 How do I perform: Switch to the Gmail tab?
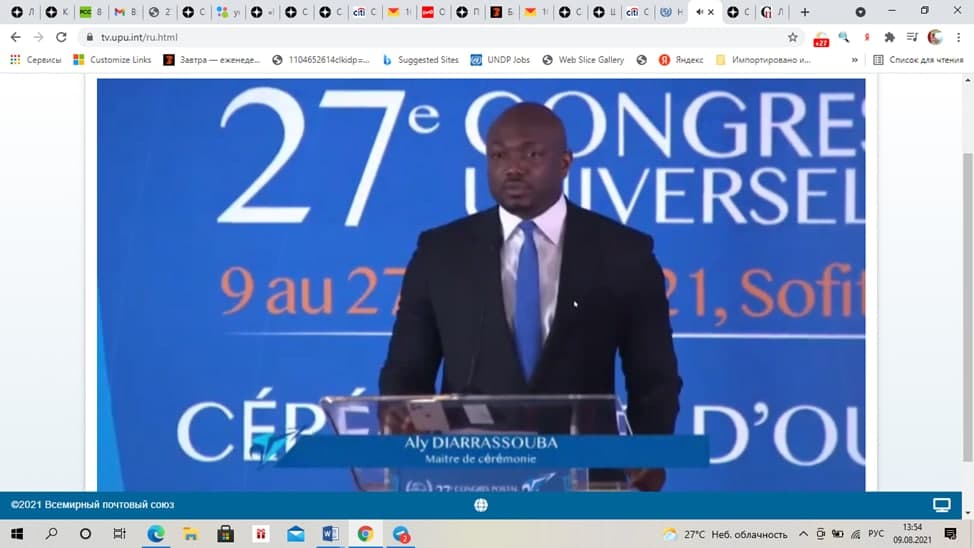coord(125,12)
